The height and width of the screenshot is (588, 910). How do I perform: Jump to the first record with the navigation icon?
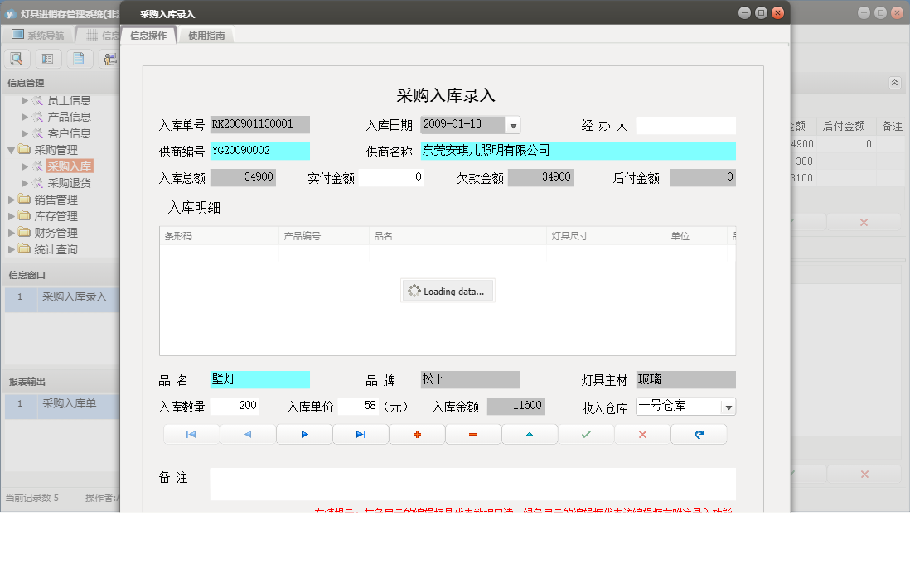coord(191,433)
